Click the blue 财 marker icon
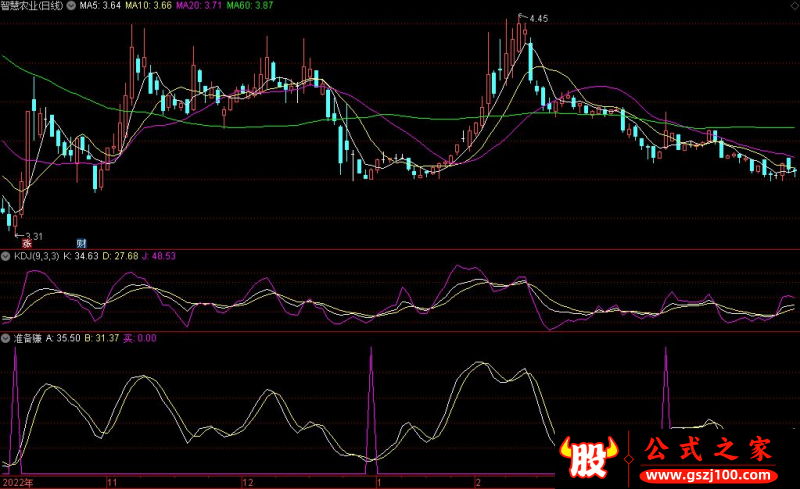The height and width of the screenshot is (489, 800). click(x=81, y=243)
